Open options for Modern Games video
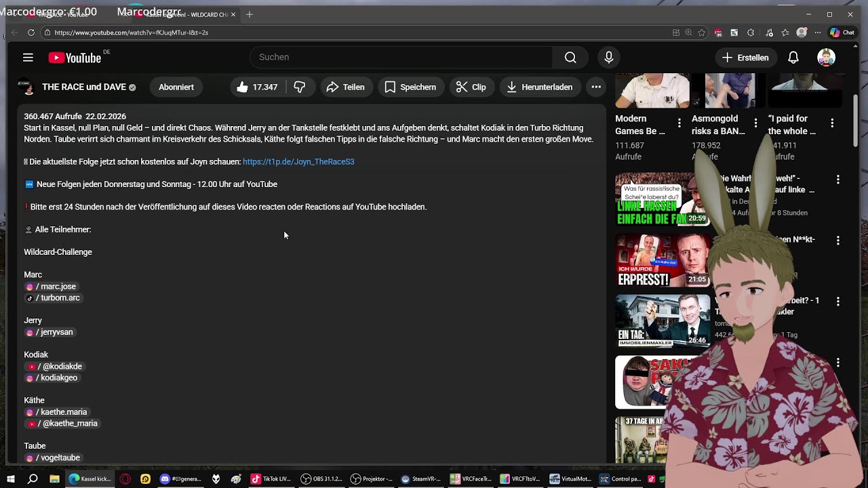 679,123
